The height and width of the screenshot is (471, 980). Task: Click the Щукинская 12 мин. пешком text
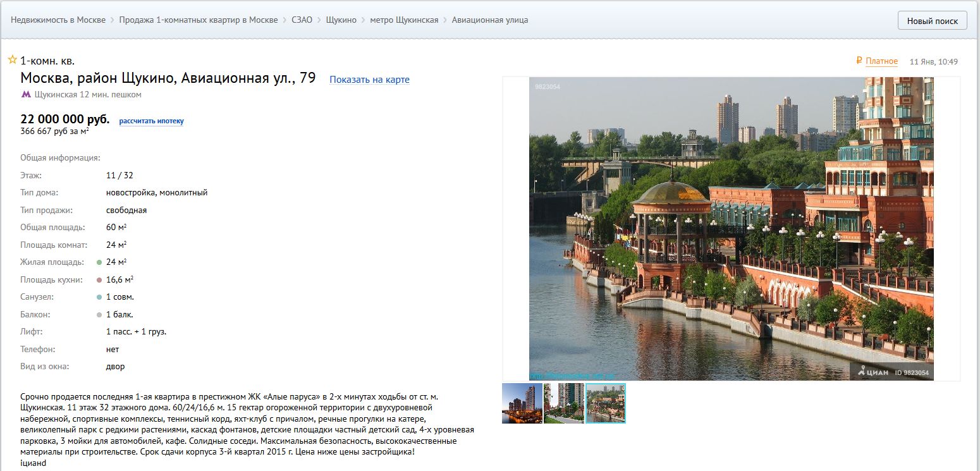click(88, 95)
